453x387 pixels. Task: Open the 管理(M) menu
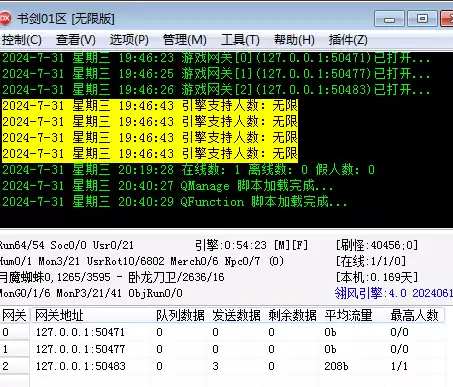click(185, 40)
